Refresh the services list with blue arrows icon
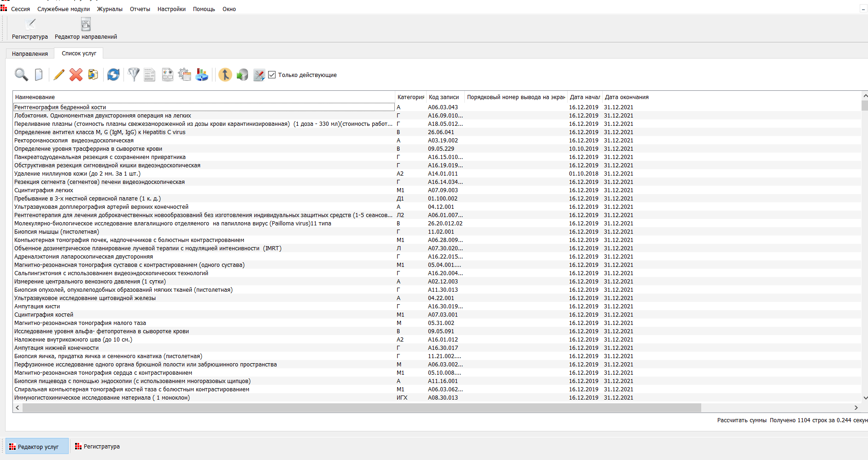This screenshot has width=868, height=460. [x=113, y=75]
